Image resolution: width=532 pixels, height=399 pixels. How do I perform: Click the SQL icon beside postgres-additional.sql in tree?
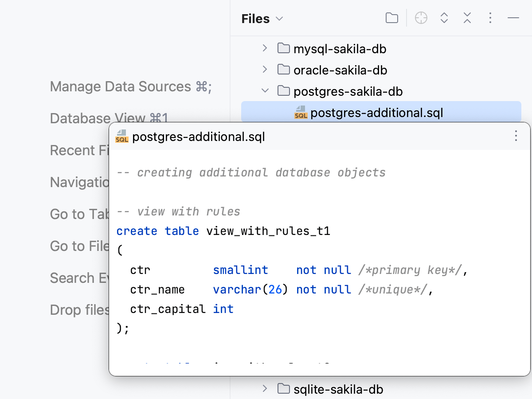[x=301, y=113]
